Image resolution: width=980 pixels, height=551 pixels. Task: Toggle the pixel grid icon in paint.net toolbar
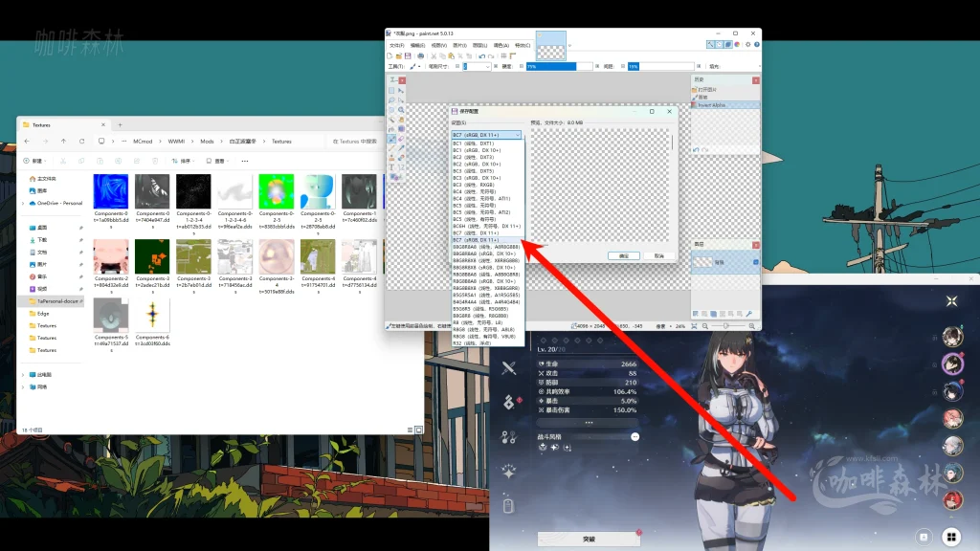pyautogui.click(x=503, y=55)
